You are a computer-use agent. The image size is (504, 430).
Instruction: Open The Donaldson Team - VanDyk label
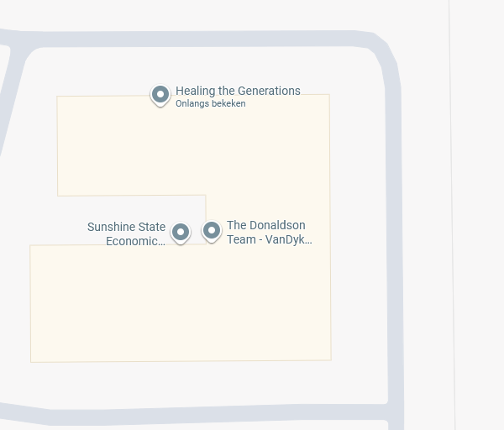(269, 233)
